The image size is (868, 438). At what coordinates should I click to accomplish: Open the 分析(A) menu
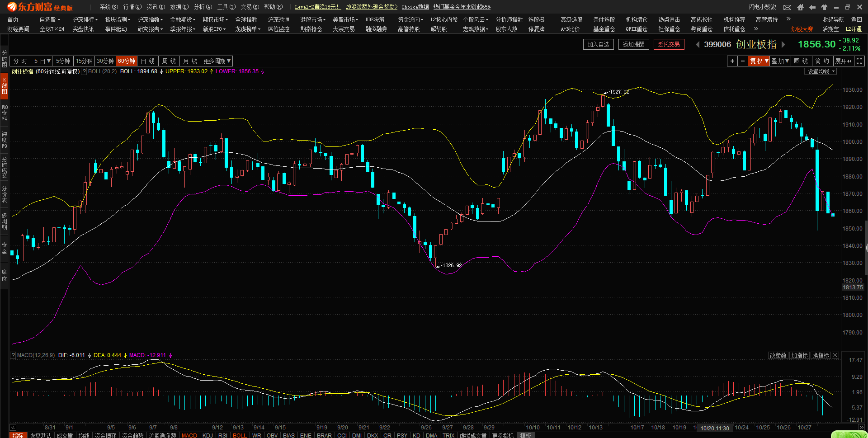[203, 7]
